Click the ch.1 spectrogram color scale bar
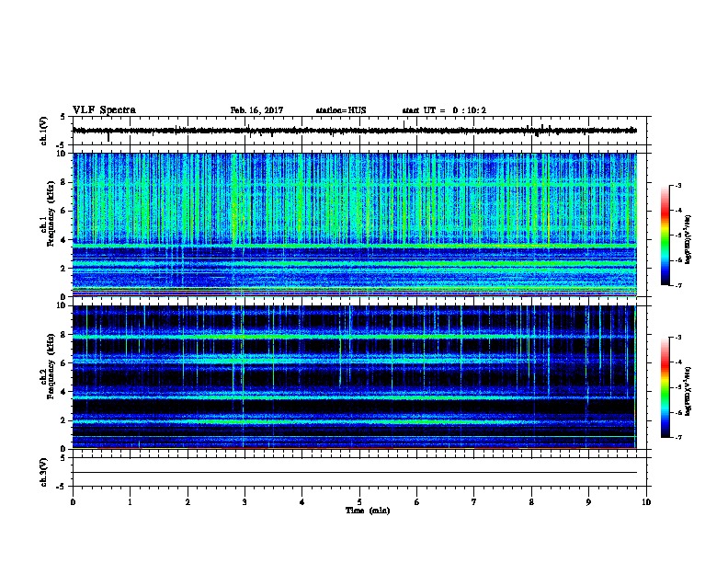This screenshot has width=728, height=563. (665, 236)
